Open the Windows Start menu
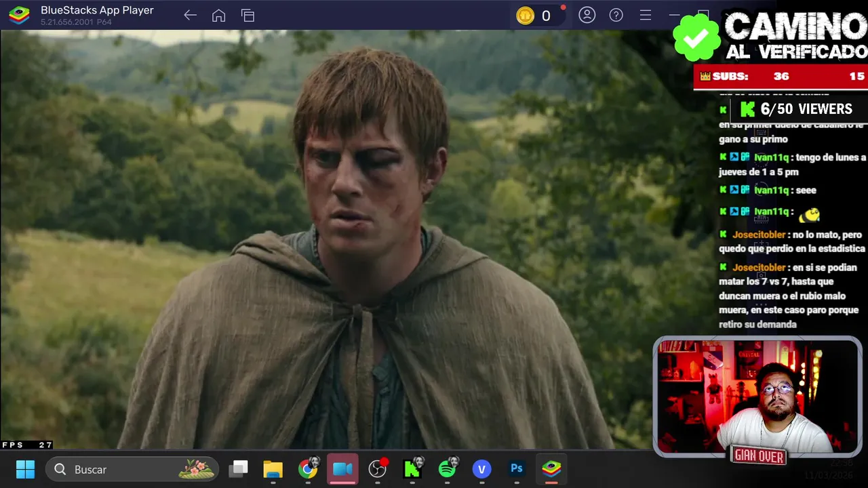The height and width of the screenshot is (488, 868). pyautogui.click(x=25, y=469)
